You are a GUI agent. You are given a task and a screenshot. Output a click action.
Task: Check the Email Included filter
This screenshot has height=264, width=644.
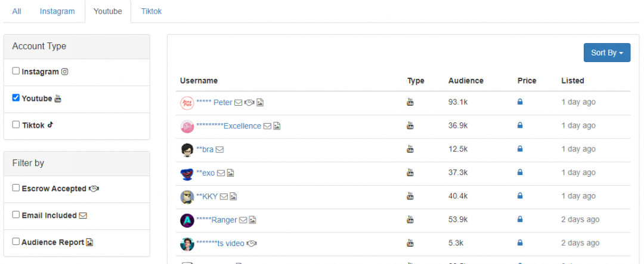coord(16,215)
